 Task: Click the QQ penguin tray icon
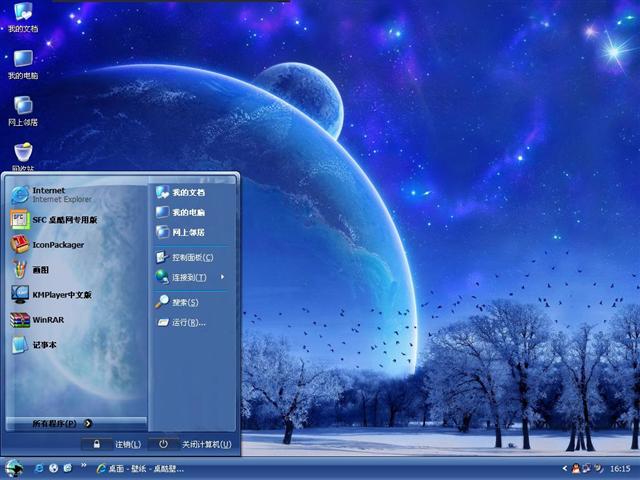[576, 468]
